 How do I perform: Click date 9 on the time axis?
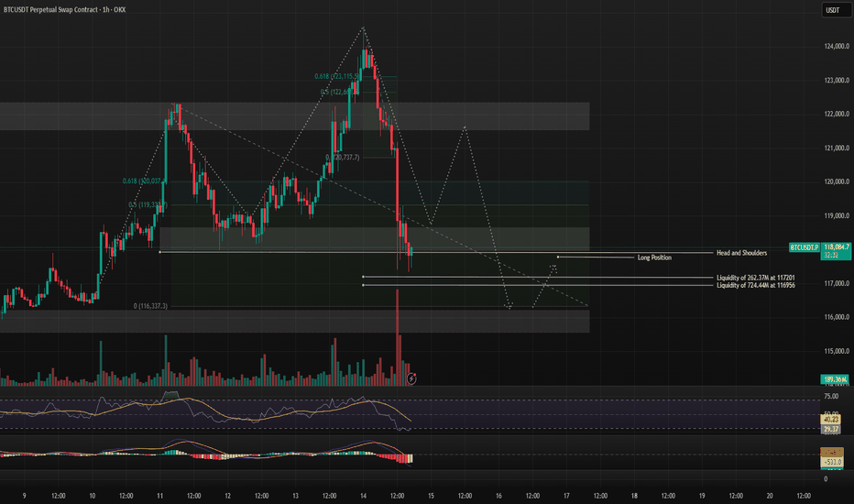[24, 496]
